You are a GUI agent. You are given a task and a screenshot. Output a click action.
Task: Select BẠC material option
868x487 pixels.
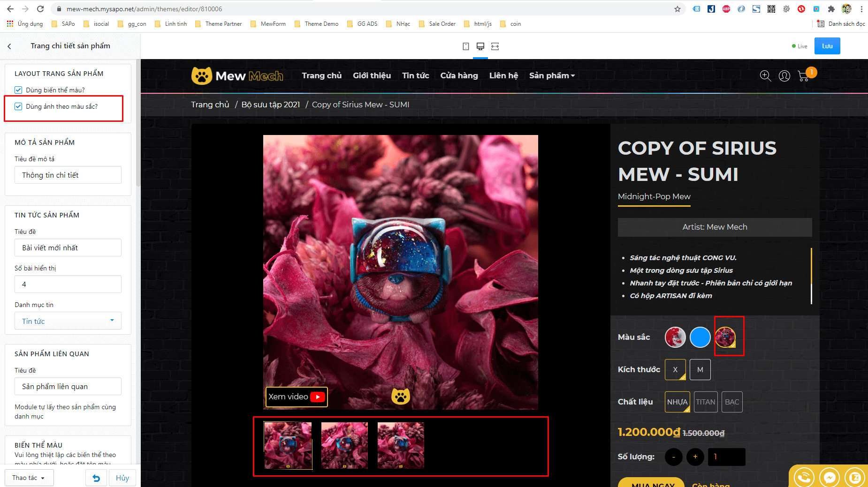click(x=732, y=402)
